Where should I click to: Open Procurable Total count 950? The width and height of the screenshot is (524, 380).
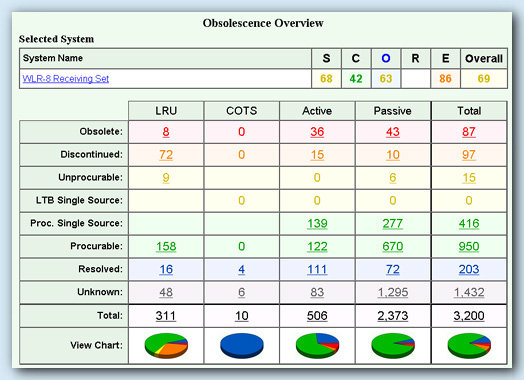coord(469,247)
